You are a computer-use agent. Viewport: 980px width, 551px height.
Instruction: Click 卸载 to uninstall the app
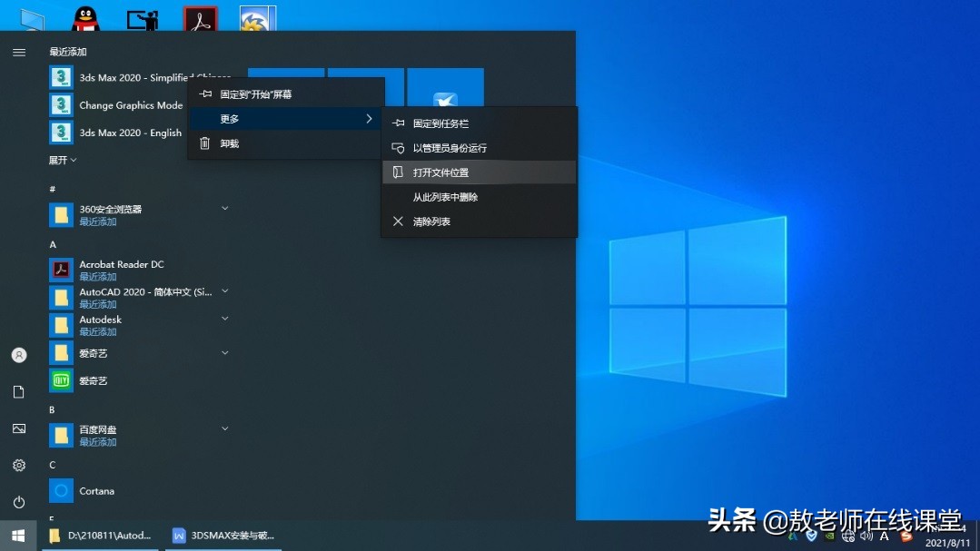[x=229, y=143]
